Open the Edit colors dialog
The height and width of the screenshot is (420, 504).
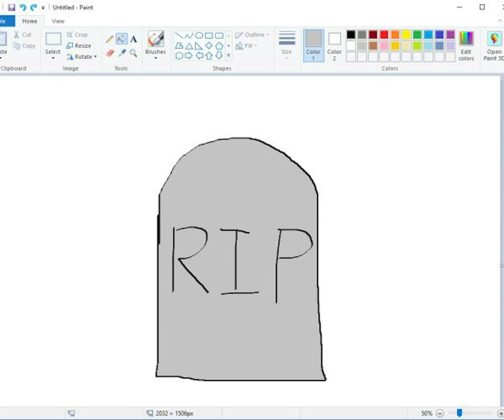coord(466,45)
